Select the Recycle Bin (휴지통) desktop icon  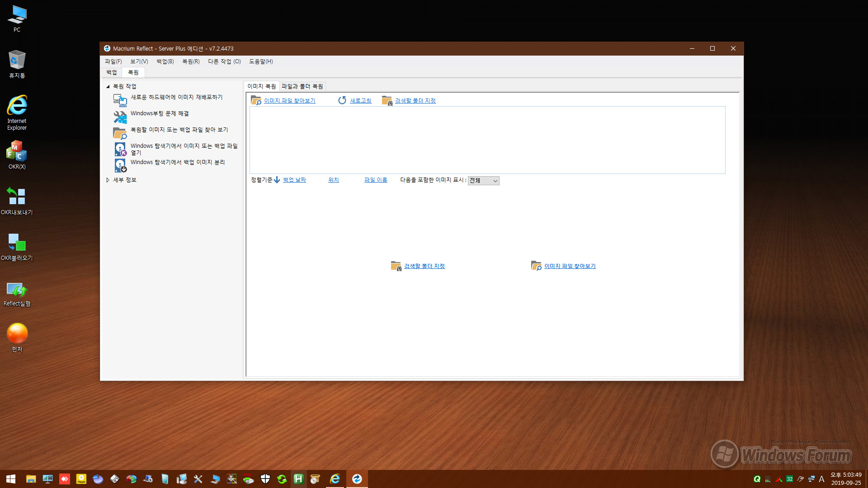pos(17,64)
